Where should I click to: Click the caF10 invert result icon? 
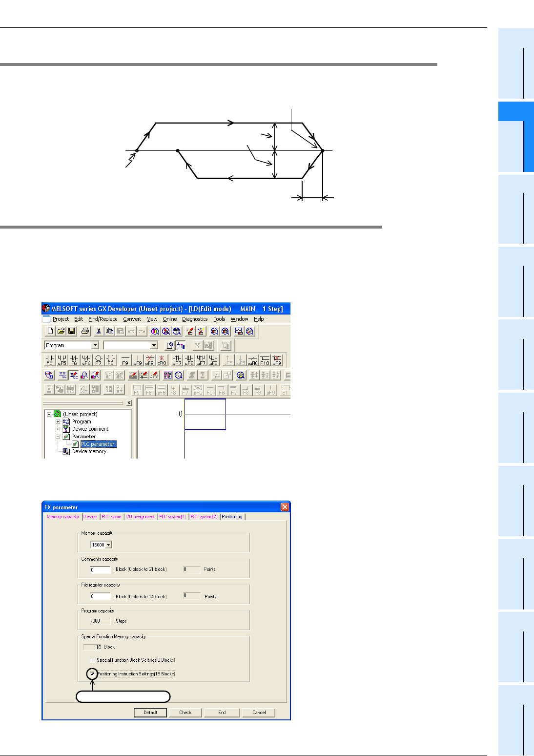point(252,360)
